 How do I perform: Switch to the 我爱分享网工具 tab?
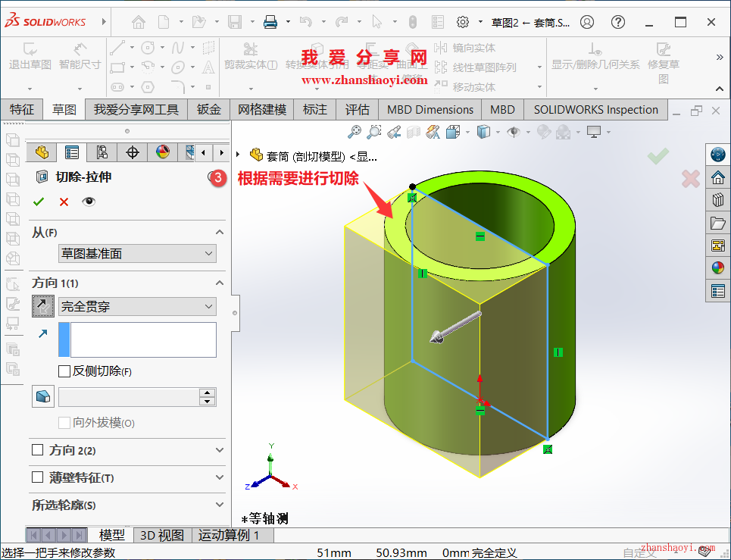(x=136, y=110)
